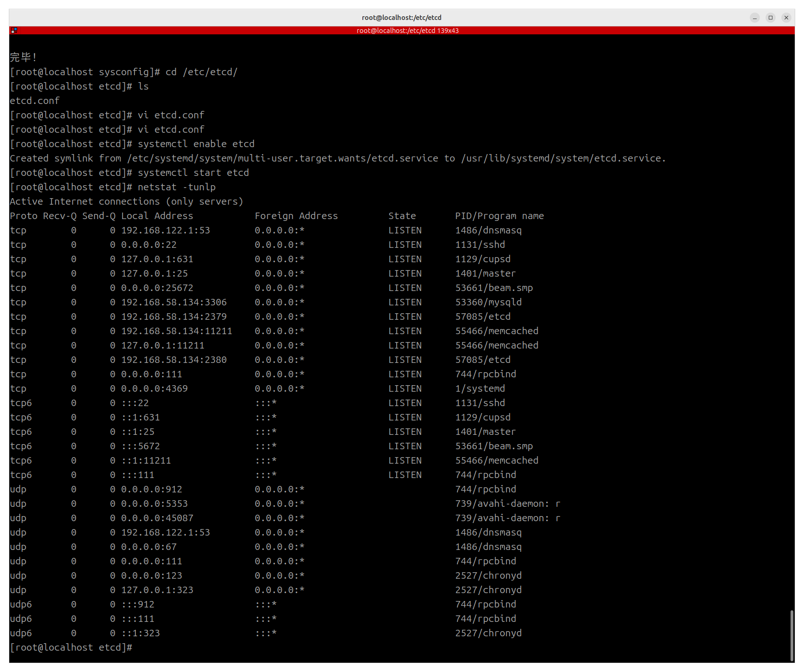Click the red pane title 'root@localhost:/etc/etcd 139x43'
Viewport: 804px width, 672px height.
(x=407, y=31)
